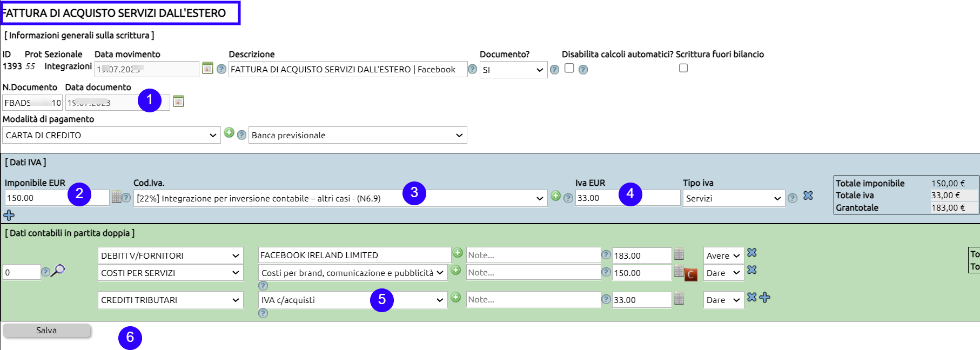Click red C icon on costs row
980x350 pixels.
(x=690, y=274)
